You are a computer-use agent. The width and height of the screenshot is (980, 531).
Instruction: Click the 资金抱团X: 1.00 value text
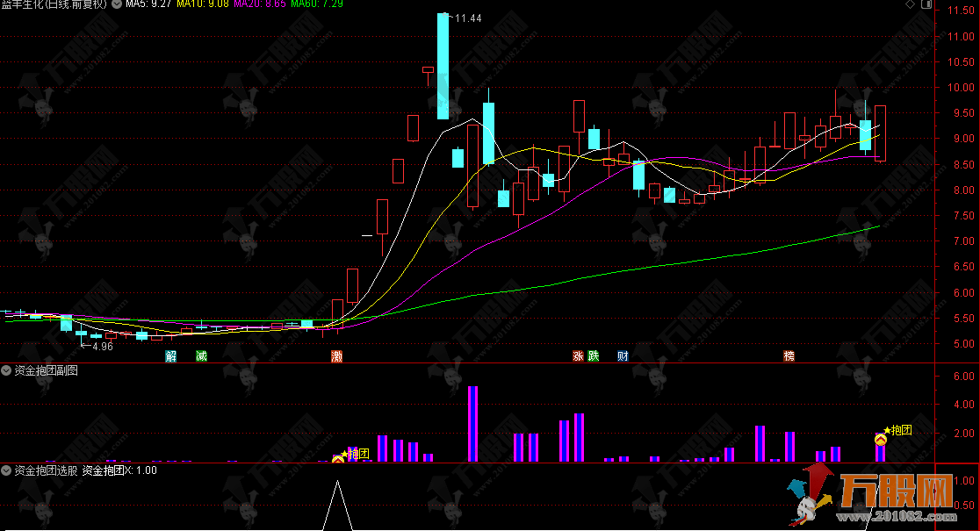tap(119, 470)
